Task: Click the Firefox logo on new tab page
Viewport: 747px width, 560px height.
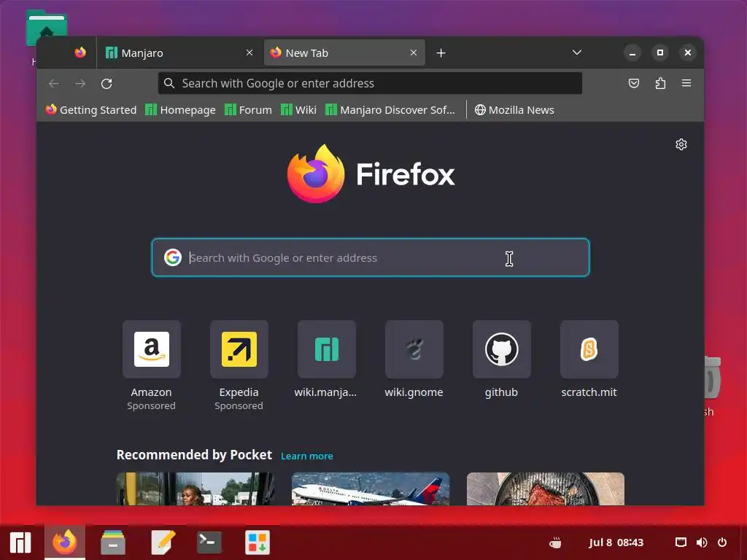Action: pos(371,174)
